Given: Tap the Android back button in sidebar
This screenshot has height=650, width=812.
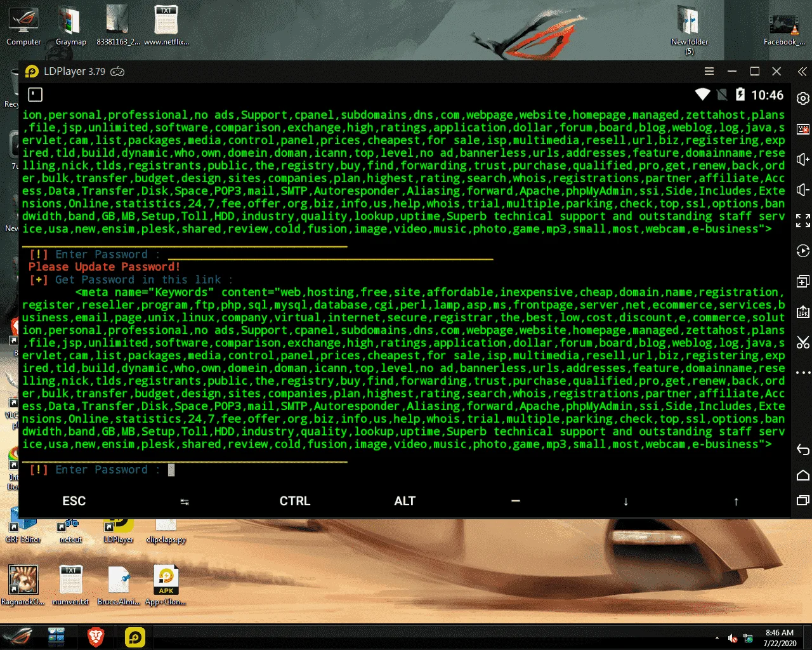Looking at the screenshot, I should coord(802,449).
